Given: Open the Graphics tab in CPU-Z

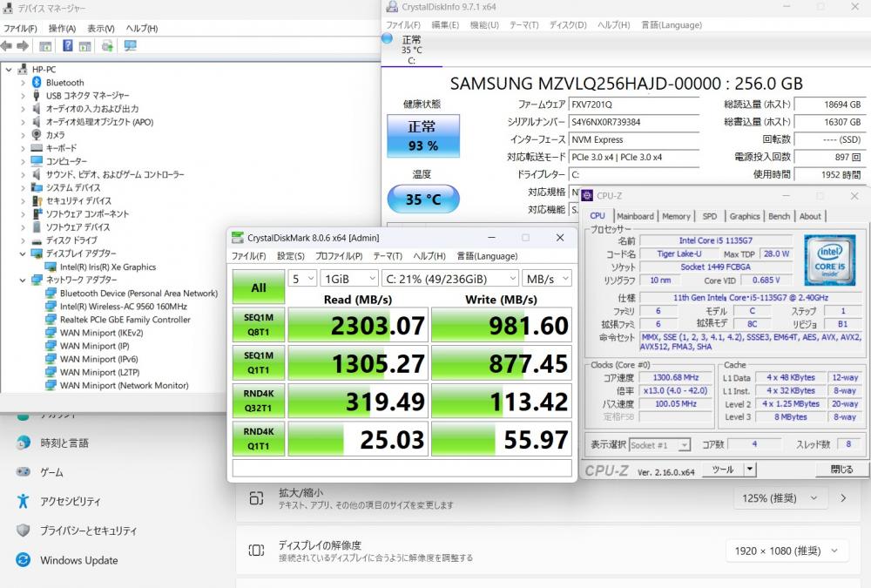Looking at the screenshot, I should (744, 216).
